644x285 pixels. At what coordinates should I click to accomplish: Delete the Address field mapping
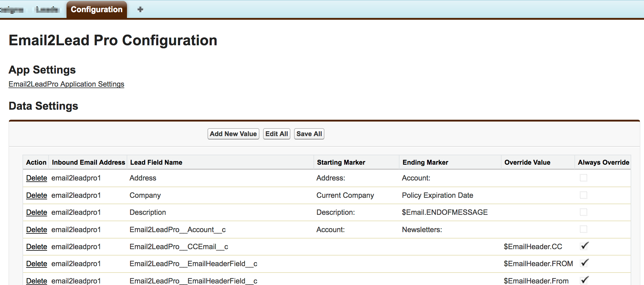pos(36,178)
